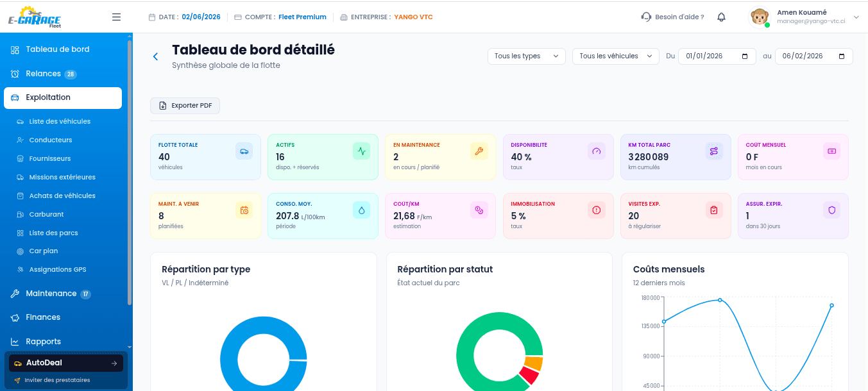The width and height of the screenshot is (868, 391).
Task: Click the gauge icon in Disponibilité card
Action: pyautogui.click(x=597, y=151)
